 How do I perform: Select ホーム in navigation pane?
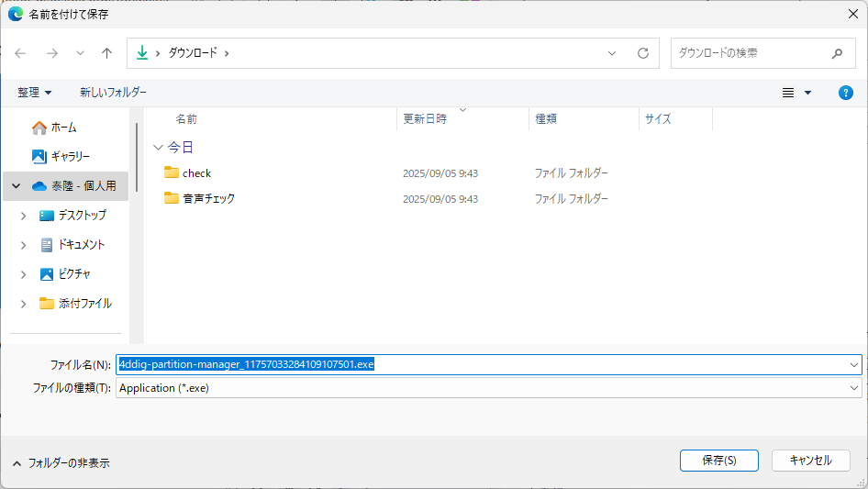(x=63, y=128)
